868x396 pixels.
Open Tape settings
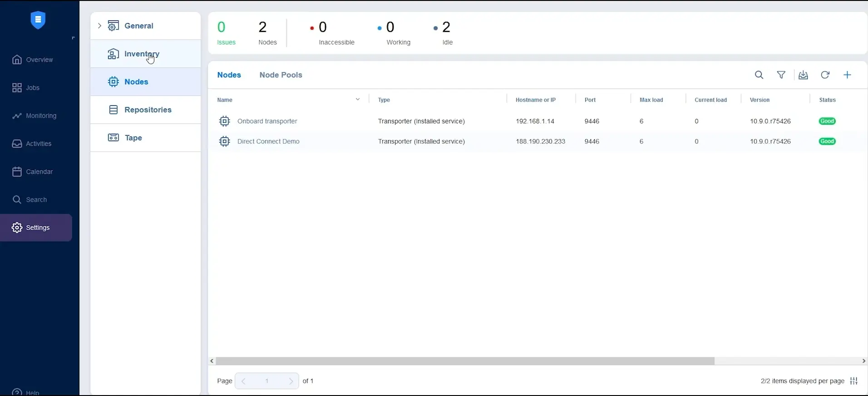pos(145,138)
